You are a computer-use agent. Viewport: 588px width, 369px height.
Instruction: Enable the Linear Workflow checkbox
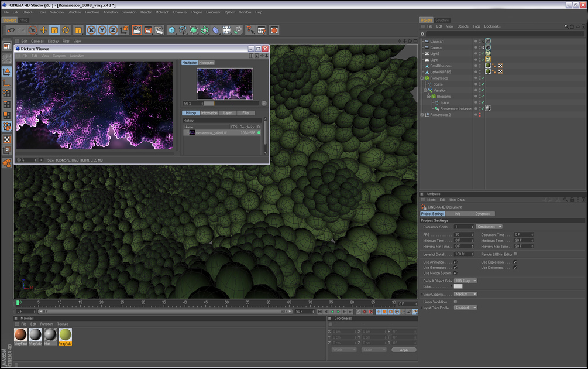coord(455,302)
